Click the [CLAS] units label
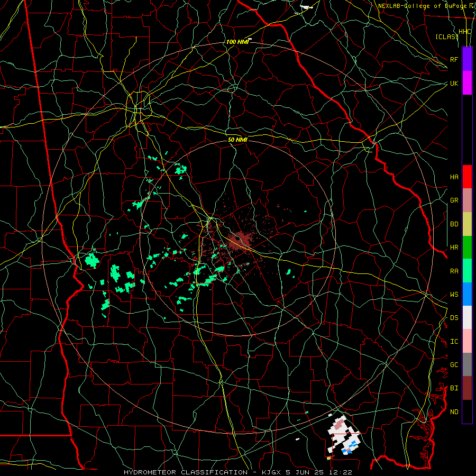 click(447, 36)
